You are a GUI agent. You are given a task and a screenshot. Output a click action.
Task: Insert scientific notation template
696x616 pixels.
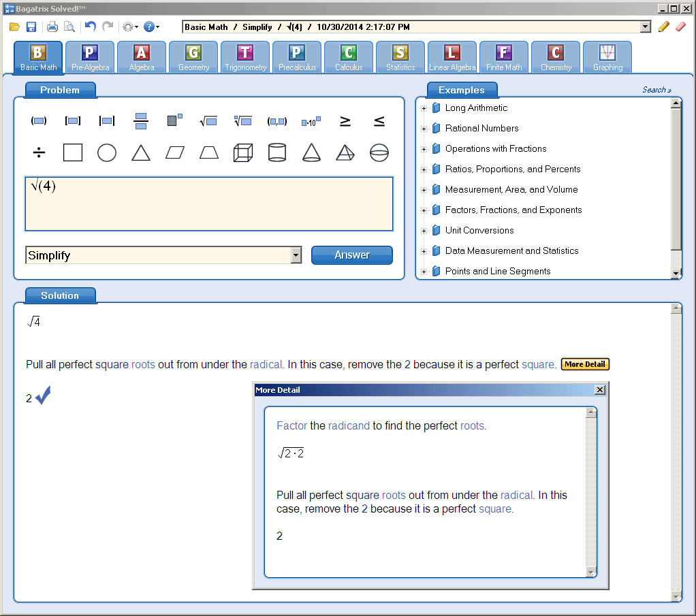[311, 121]
